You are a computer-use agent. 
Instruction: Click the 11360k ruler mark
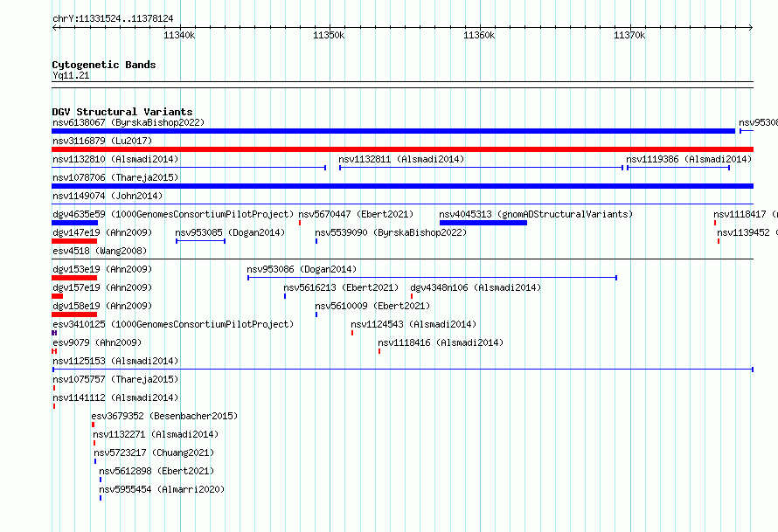point(479,35)
